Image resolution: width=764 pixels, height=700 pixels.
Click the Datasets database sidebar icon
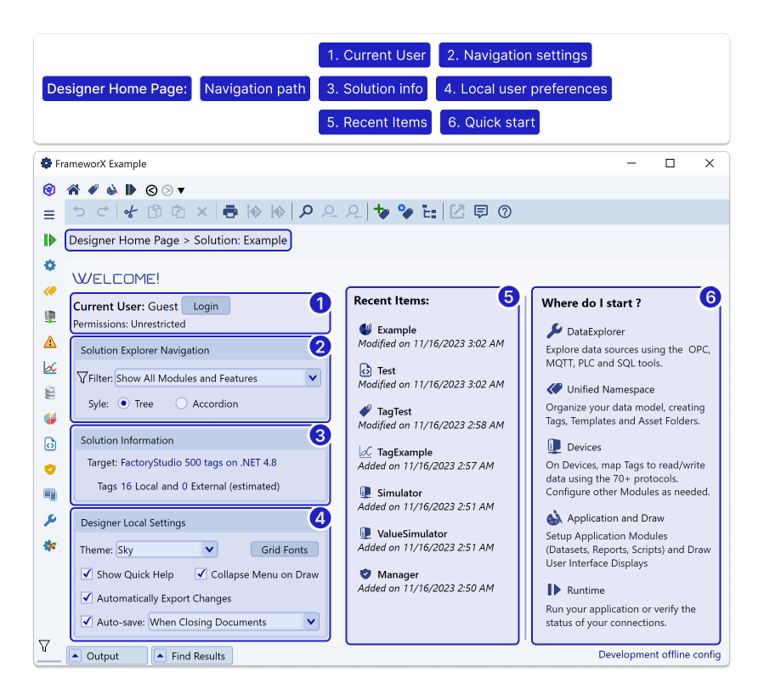pos(50,392)
